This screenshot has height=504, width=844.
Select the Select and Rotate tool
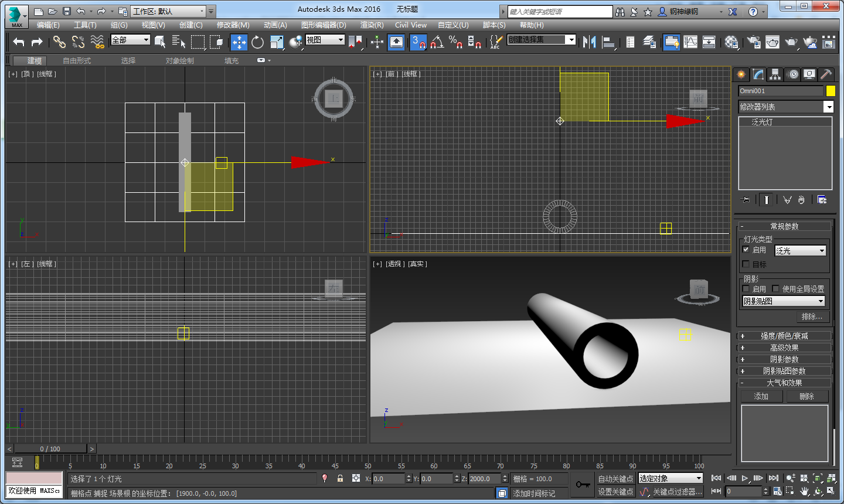pyautogui.click(x=258, y=42)
